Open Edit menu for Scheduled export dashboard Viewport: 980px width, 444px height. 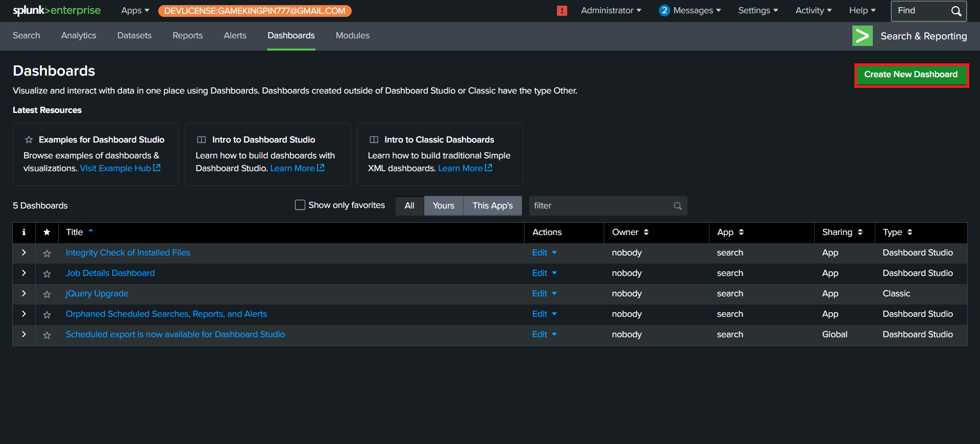pyautogui.click(x=544, y=334)
